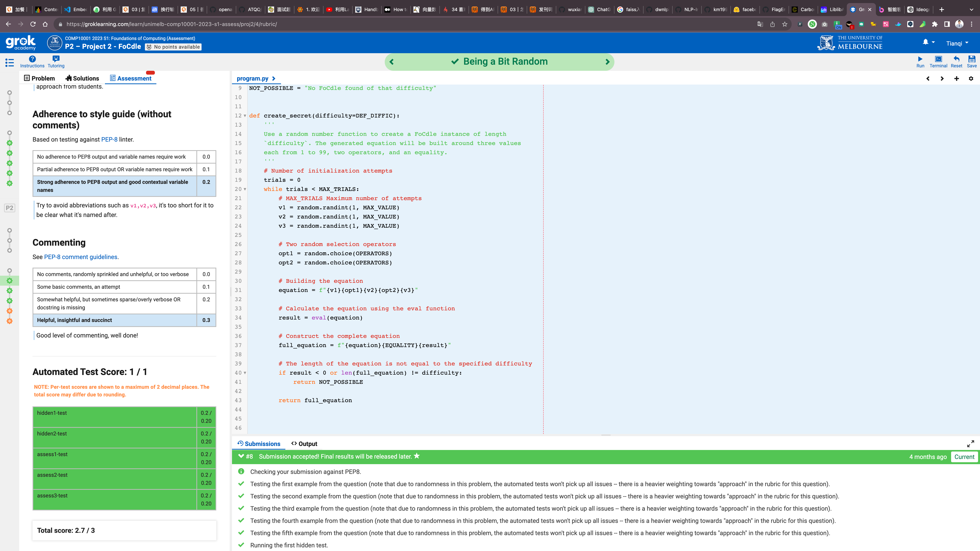The image size is (980, 551).
Task: Click the No points available badge
Action: pyautogui.click(x=173, y=47)
